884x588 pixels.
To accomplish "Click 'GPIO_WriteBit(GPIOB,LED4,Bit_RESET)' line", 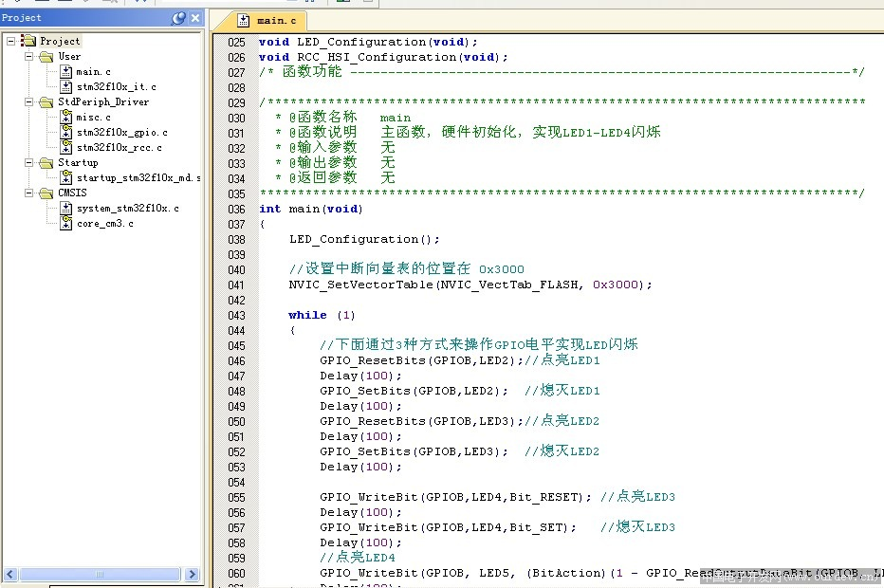I will click(455, 498).
